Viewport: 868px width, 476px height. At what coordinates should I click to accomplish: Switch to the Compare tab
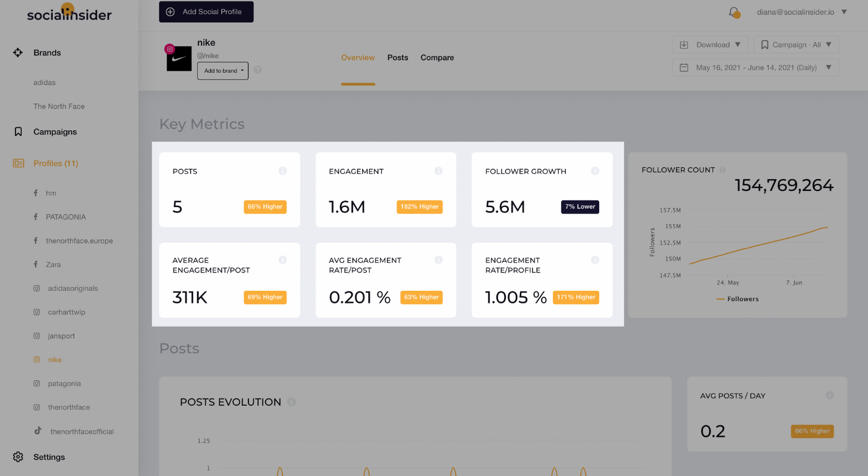pos(437,58)
